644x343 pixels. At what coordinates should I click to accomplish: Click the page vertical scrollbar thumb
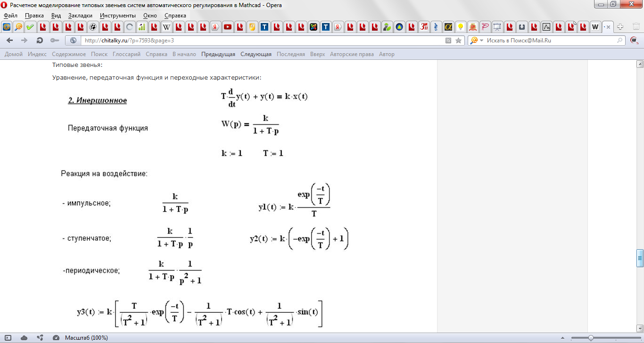pos(640,258)
